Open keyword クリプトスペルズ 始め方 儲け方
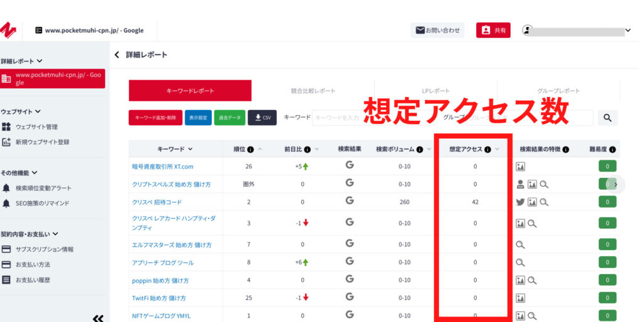 coord(171,184)
